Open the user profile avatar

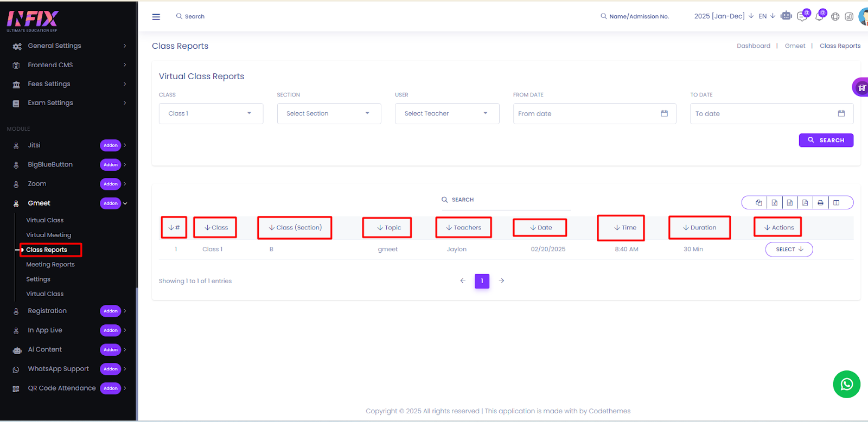pos(863,16)
